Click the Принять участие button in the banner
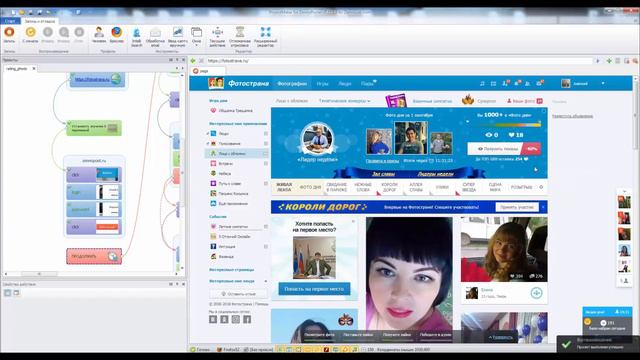The width and height of the screenshot is (640, 360). tap(517, 207)
